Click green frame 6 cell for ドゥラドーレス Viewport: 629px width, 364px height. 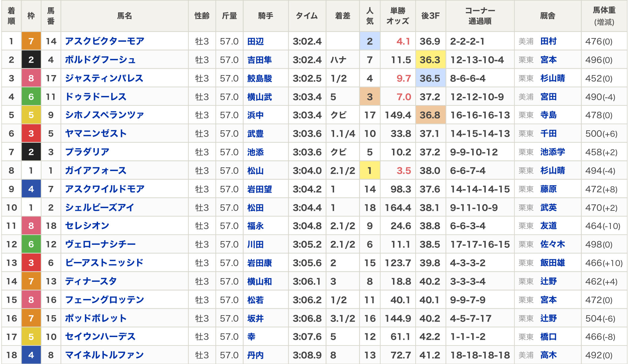click(31, 97)
